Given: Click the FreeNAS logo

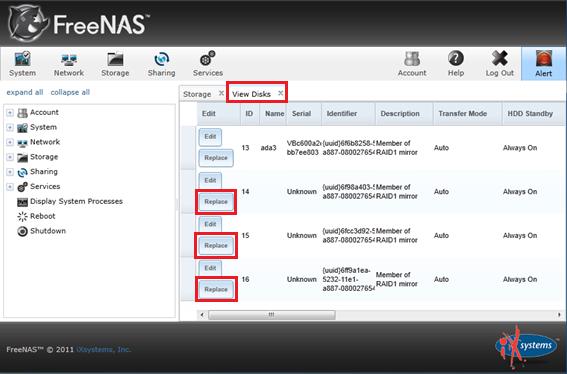Looking at the screenshot, I should (78, 24).
